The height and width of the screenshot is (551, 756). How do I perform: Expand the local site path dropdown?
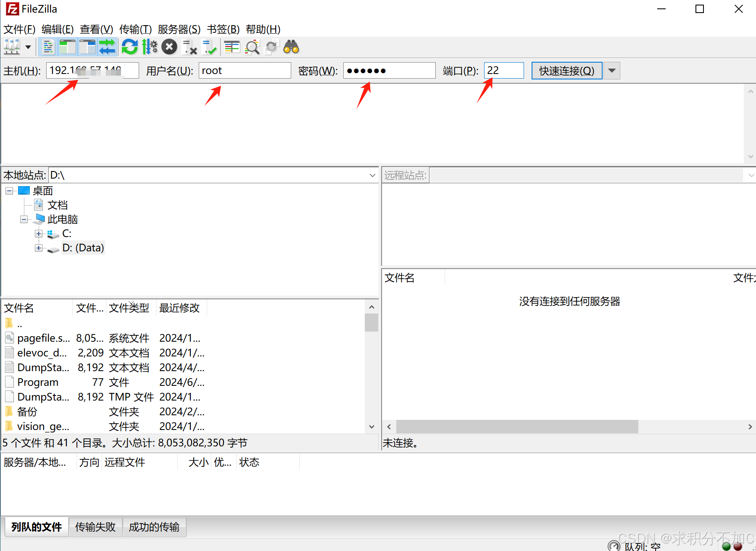(x=372, y=175)
